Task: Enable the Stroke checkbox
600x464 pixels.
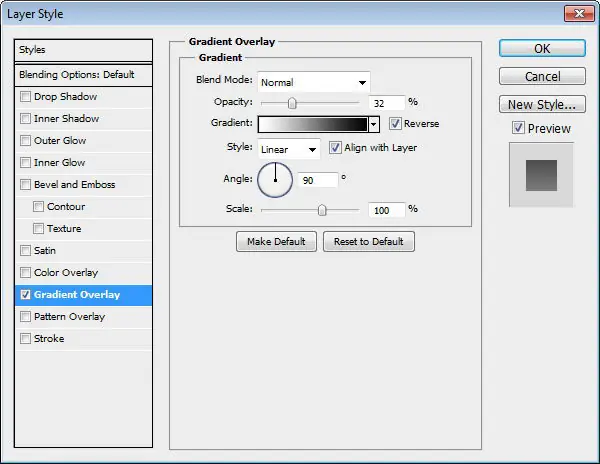Action: (25, 339)
